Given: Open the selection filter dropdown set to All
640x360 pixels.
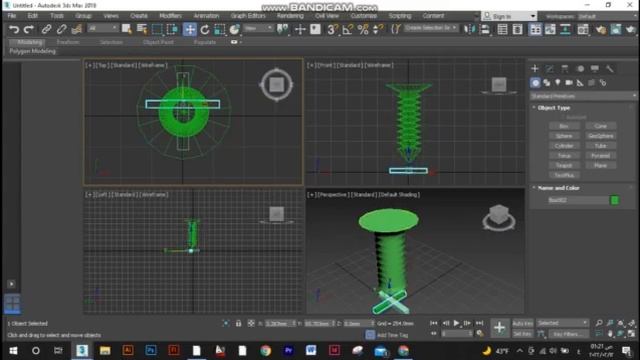Looking at the screenshot, I should click(103, 28).
